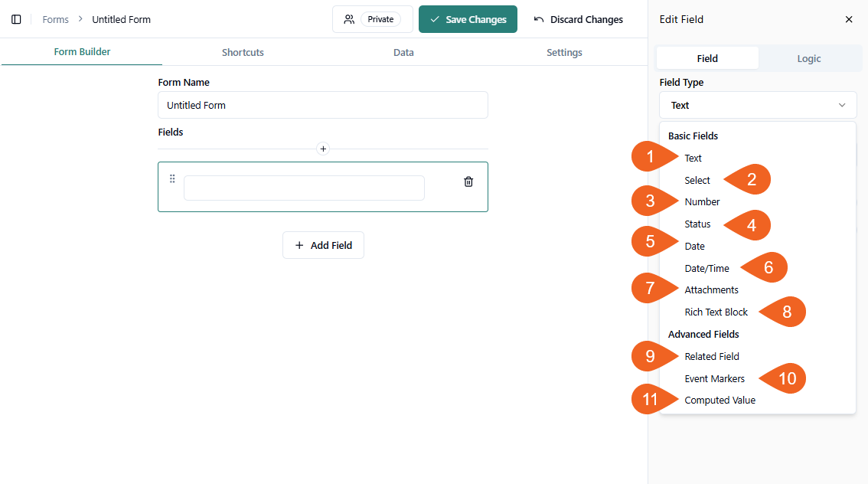Toggle the sidebar panel icon
Screen dimensions: 868x484
pyautogui.click(x=16, y=19)
